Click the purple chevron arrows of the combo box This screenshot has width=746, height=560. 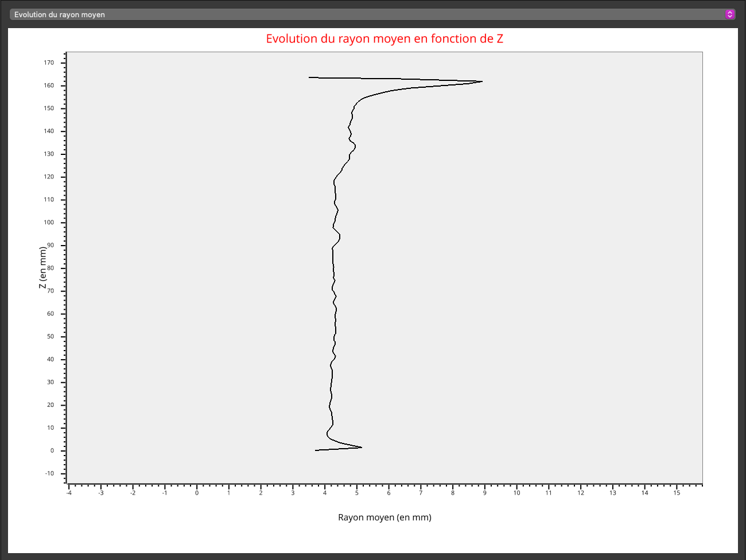[729, 14]
